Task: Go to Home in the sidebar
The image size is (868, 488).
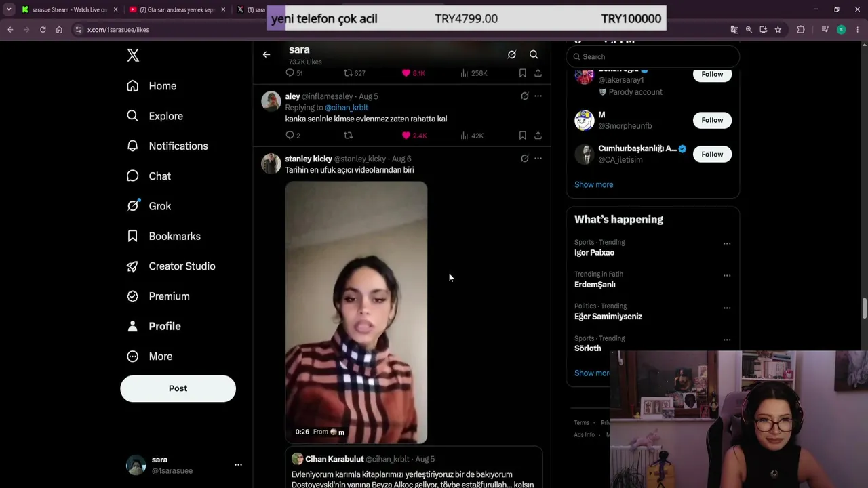Action: pos(151,86)
